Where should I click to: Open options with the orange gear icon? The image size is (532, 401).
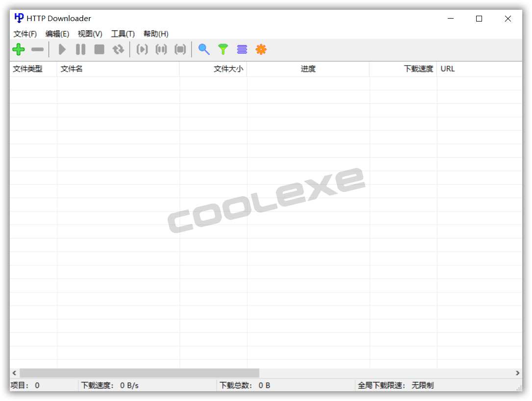[x=261, y=49]
